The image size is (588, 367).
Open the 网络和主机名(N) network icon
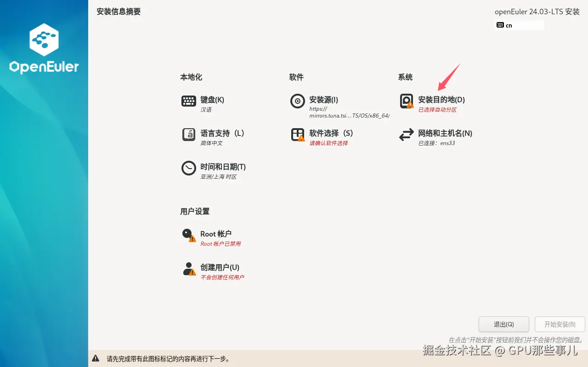(x=406, y=134)
